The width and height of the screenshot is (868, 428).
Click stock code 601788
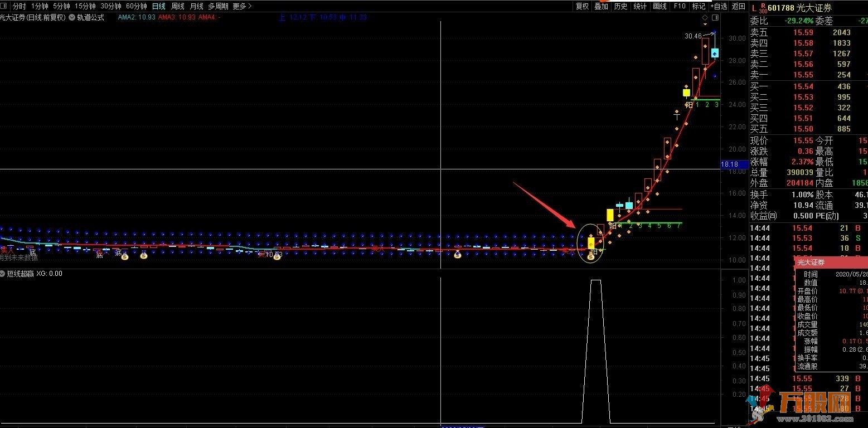782,8
